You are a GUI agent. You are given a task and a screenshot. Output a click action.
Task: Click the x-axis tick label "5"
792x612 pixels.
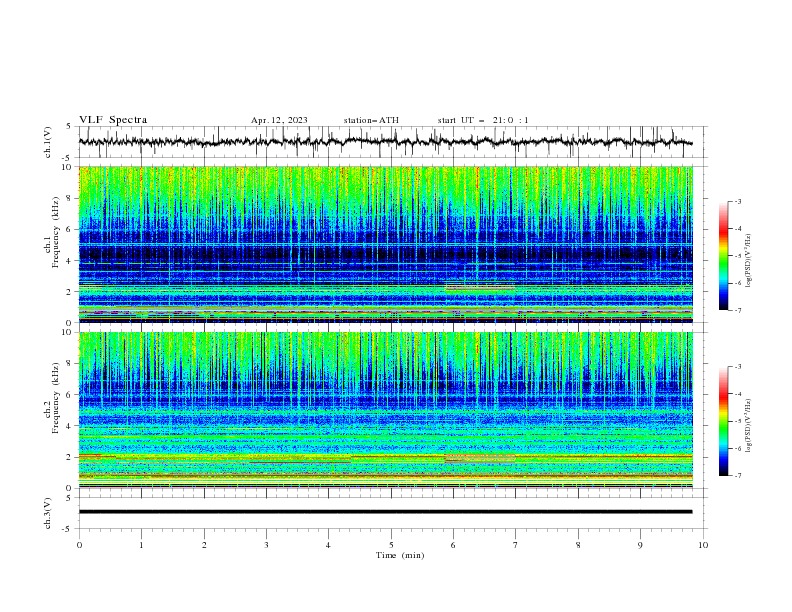pyautogui.click(x=391, y=545)
